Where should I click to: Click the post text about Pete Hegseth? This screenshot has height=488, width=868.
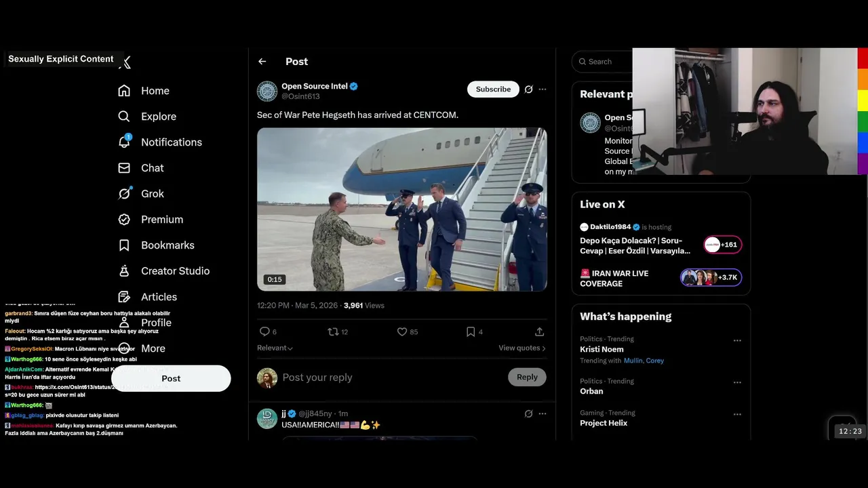click(357, 115)
